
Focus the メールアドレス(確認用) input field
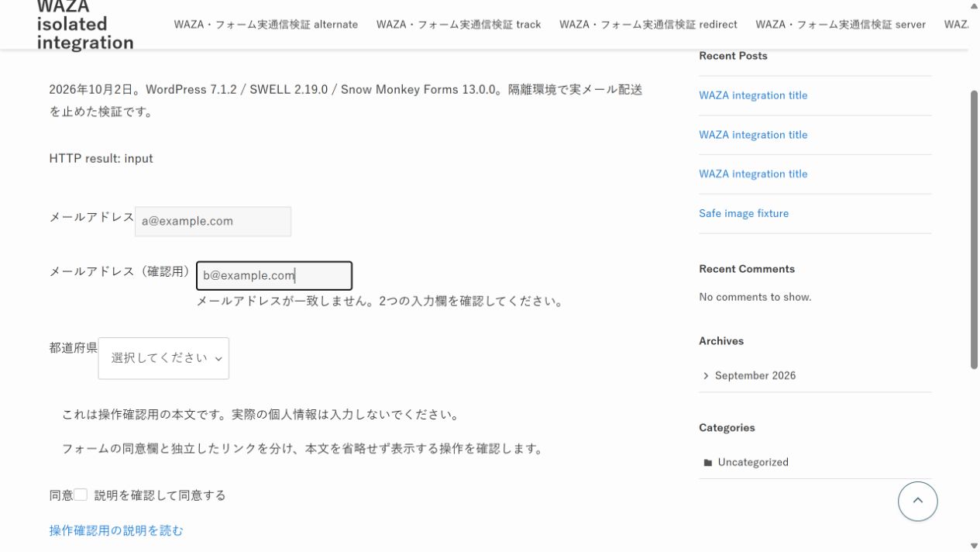point(274,275)
